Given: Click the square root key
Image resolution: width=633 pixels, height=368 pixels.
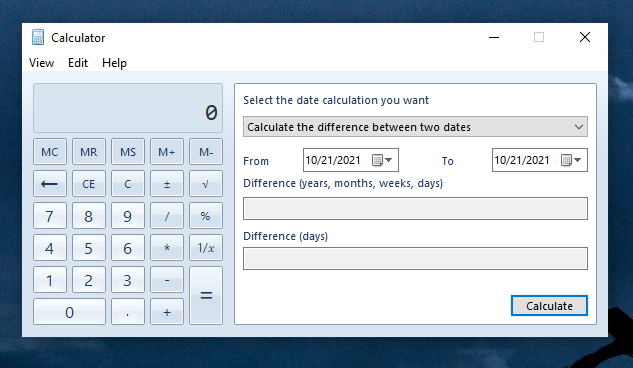Looking at the screenshot, I should tap(206, 184).
